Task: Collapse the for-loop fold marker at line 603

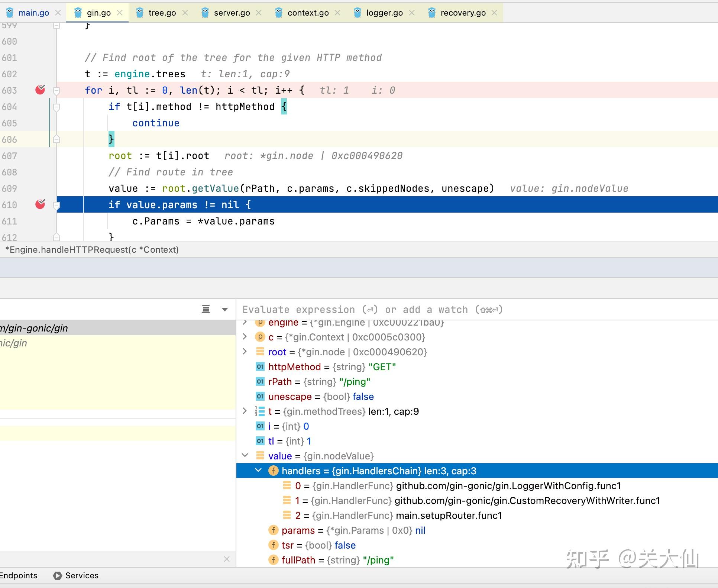Action: [x=56, y=90]
